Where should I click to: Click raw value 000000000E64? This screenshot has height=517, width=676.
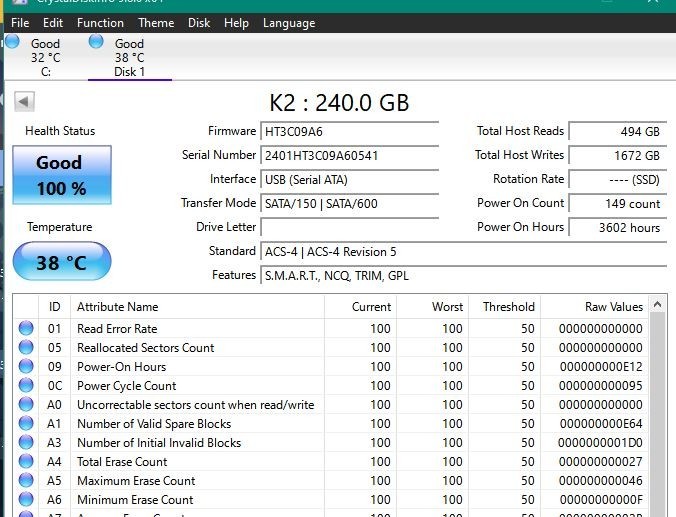tap(601, 423)
